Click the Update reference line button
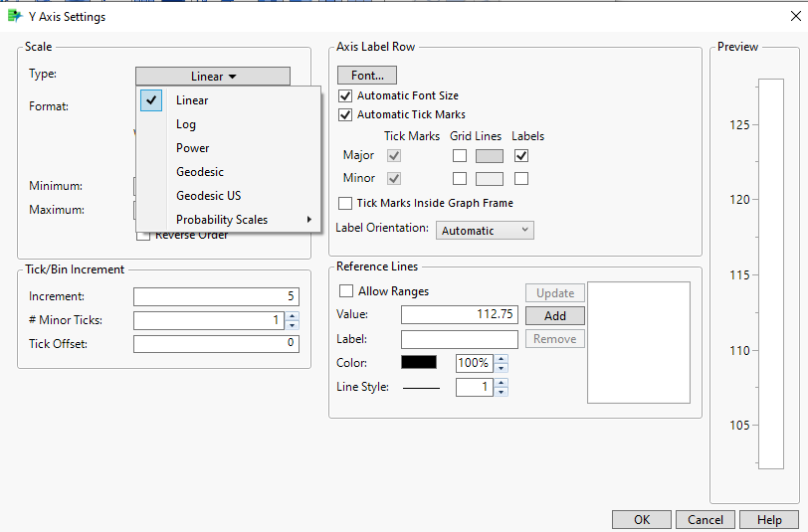The image size is (808, 532). (x=555, y=293)
